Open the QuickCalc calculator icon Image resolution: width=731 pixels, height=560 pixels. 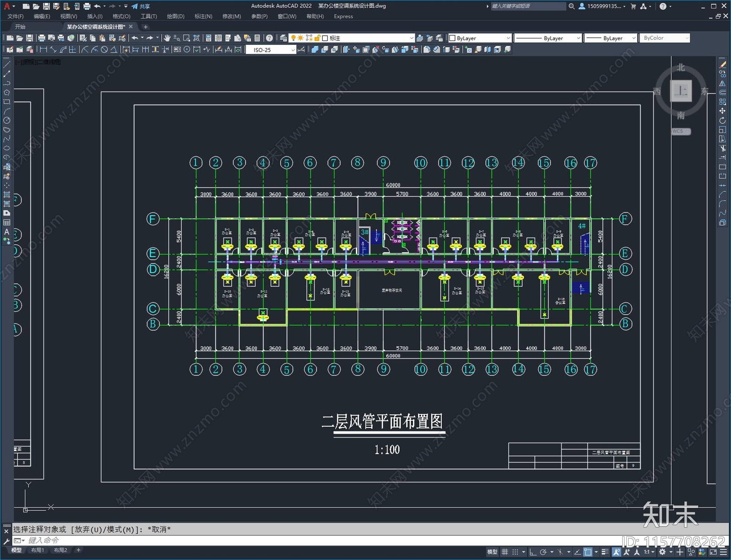[257, 38]
